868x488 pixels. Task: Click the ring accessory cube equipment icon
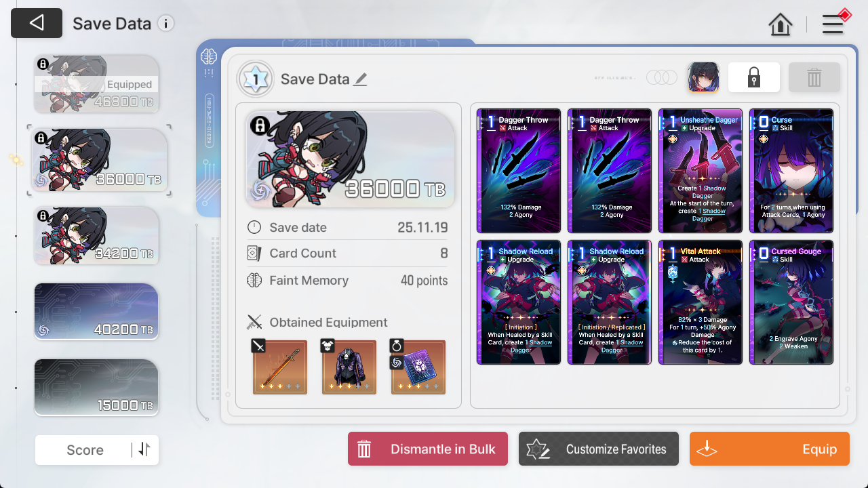pyautogui.click(x=418, y=367)
